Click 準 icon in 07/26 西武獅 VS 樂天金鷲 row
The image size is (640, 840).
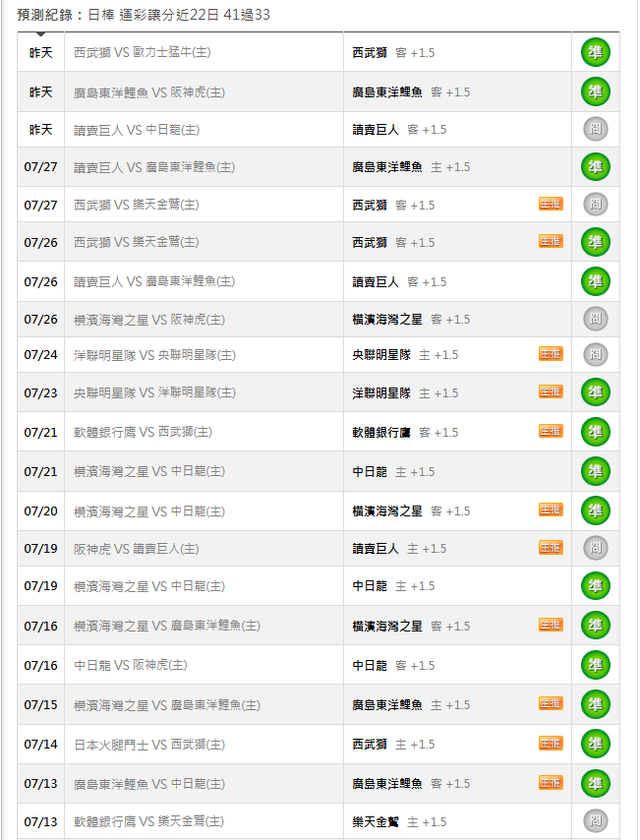596,242
